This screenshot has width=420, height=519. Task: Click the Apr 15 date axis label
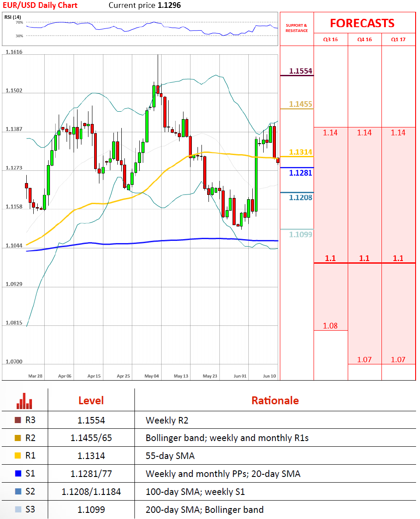tap(94, 376)
